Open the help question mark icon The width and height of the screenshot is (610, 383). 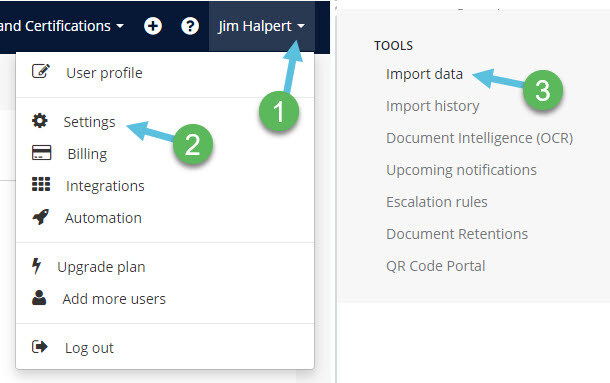pyautogui.click(x=190, y=26)
